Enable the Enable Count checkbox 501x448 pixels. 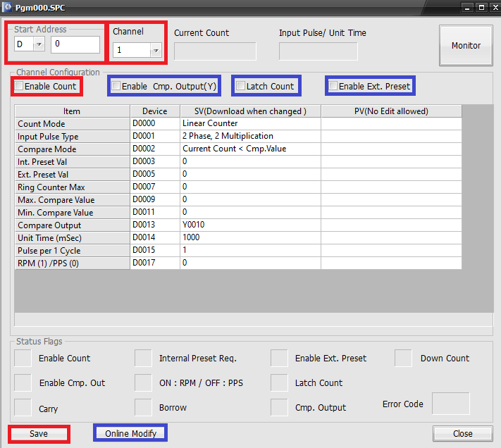(19, 87)
